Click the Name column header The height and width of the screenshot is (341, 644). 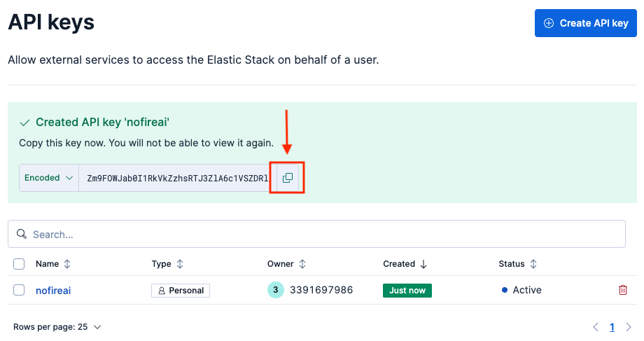[x=47, y=264]
